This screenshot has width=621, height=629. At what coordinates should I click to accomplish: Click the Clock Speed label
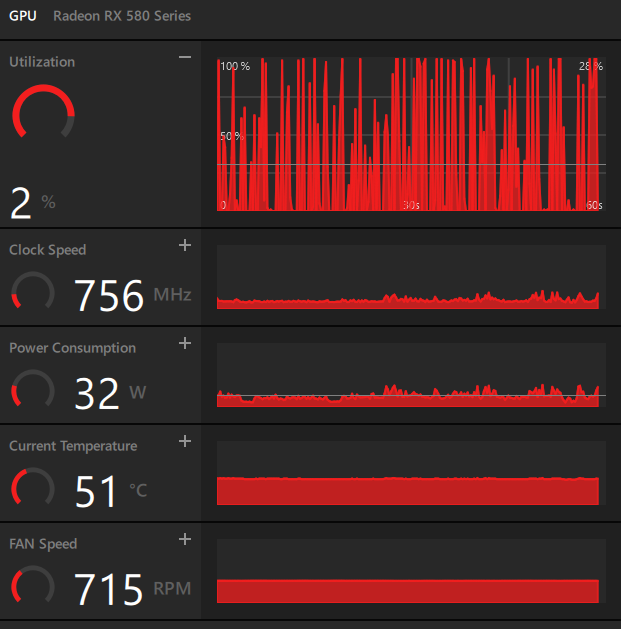[48, 250]
